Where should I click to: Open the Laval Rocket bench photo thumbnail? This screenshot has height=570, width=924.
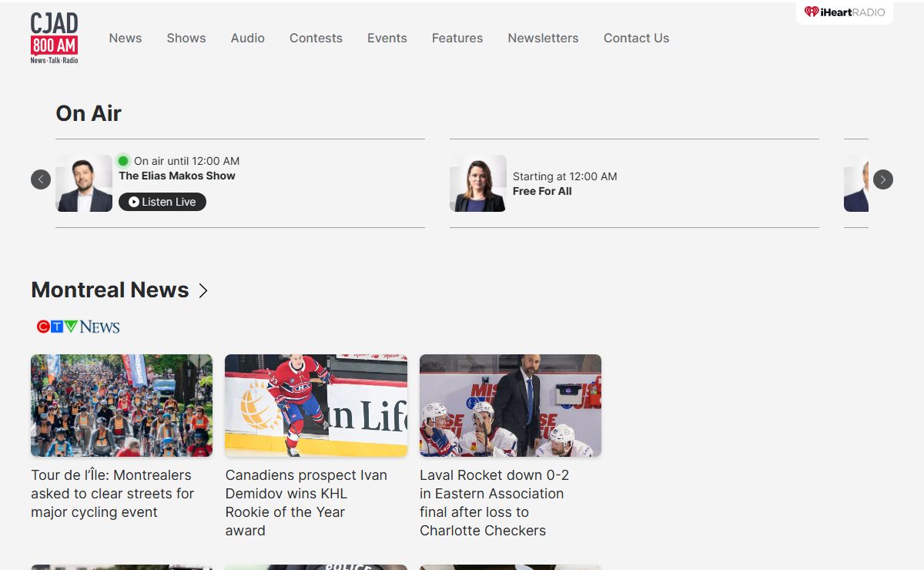[511, 405]
